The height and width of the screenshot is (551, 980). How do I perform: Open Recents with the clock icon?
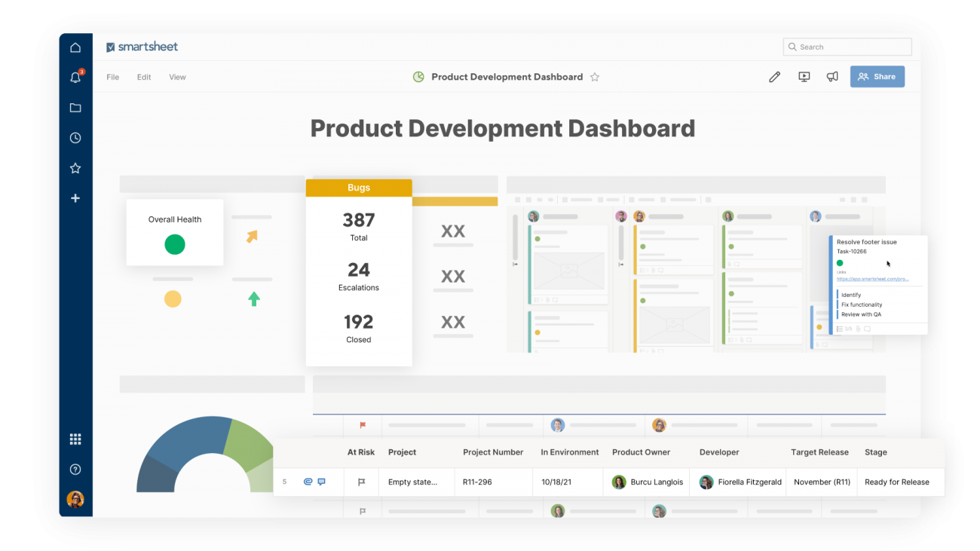pos(75,137)
